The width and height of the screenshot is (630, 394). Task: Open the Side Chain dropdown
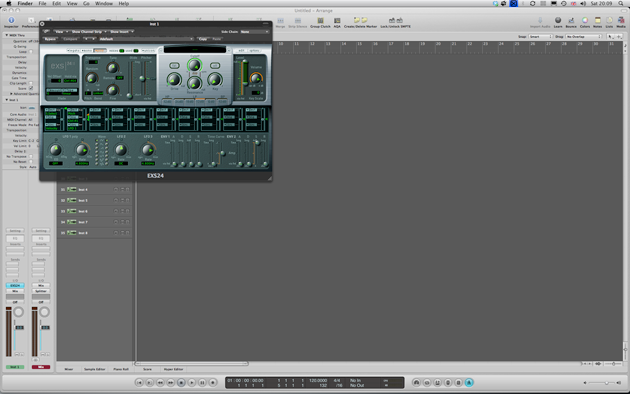click(x=254, y=32)
